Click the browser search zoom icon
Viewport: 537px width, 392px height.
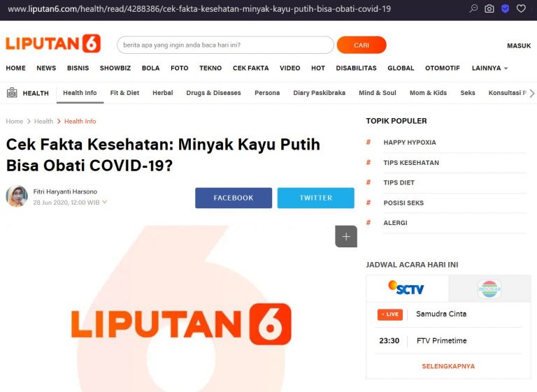click(x=473, y=8)
